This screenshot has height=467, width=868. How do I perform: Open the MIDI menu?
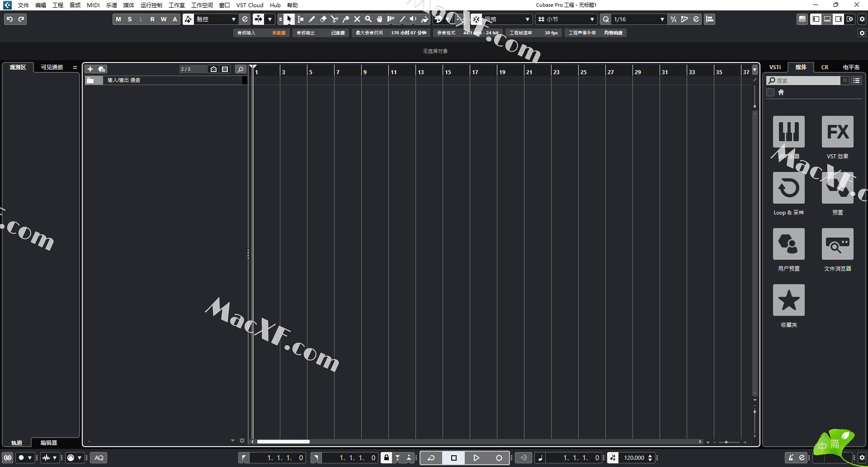tap(93, 5)
